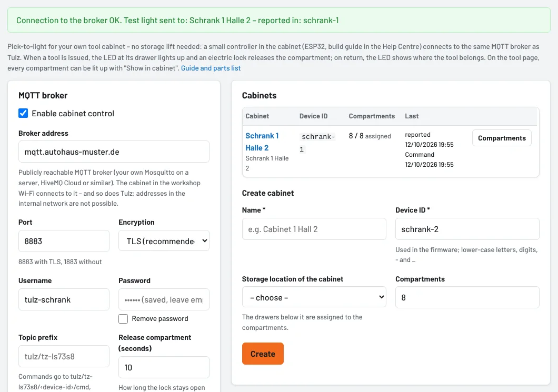Click into the Port field
This screenshot has height=392, width=558.
tap(64, 241)
